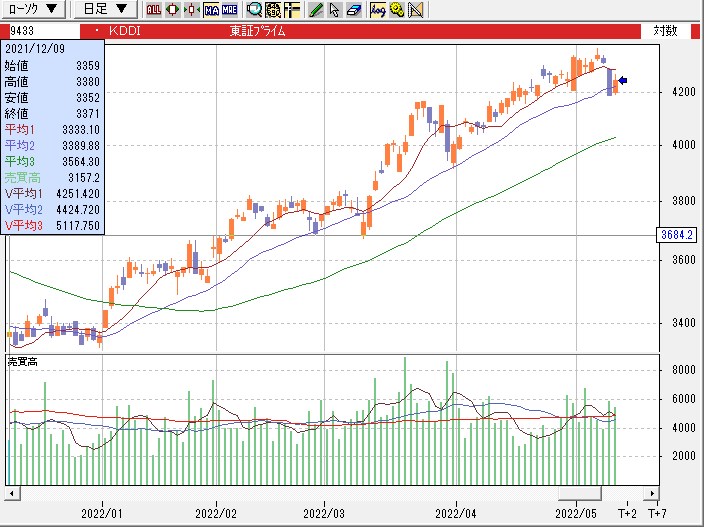Click the calculator grid toolbar icon
704x527 pixels.
272,10
